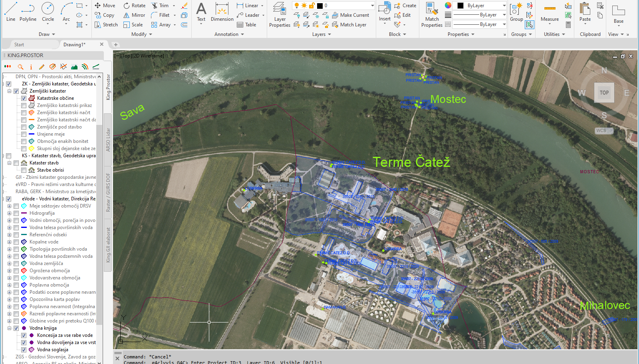Expand the Hidrografija tree node
639x364 pixels.
point(9,213)
